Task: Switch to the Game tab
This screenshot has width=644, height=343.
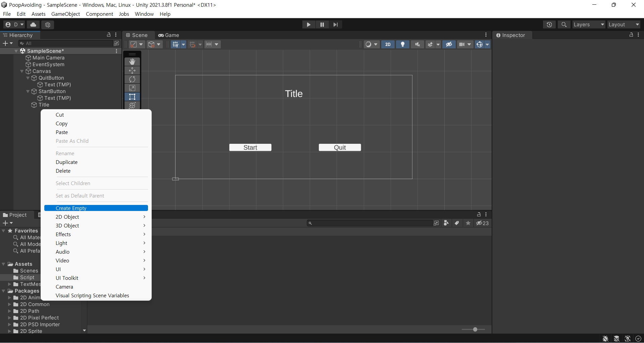Action: [169, 35]
